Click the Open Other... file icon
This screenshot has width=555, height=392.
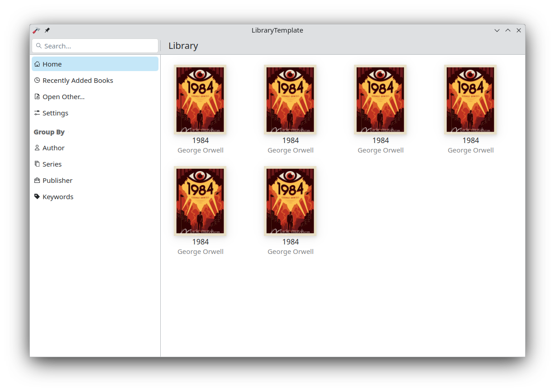(x=37, y=97)
